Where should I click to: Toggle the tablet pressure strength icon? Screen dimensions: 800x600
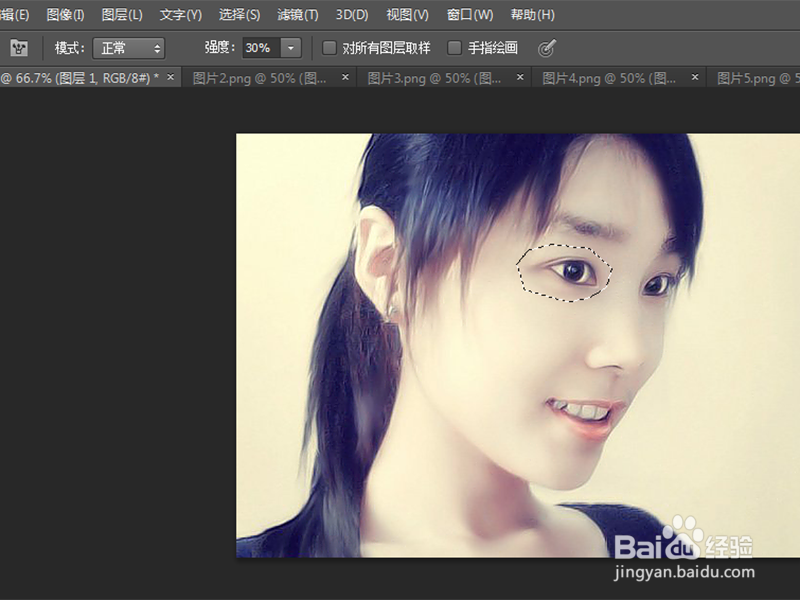546,48
